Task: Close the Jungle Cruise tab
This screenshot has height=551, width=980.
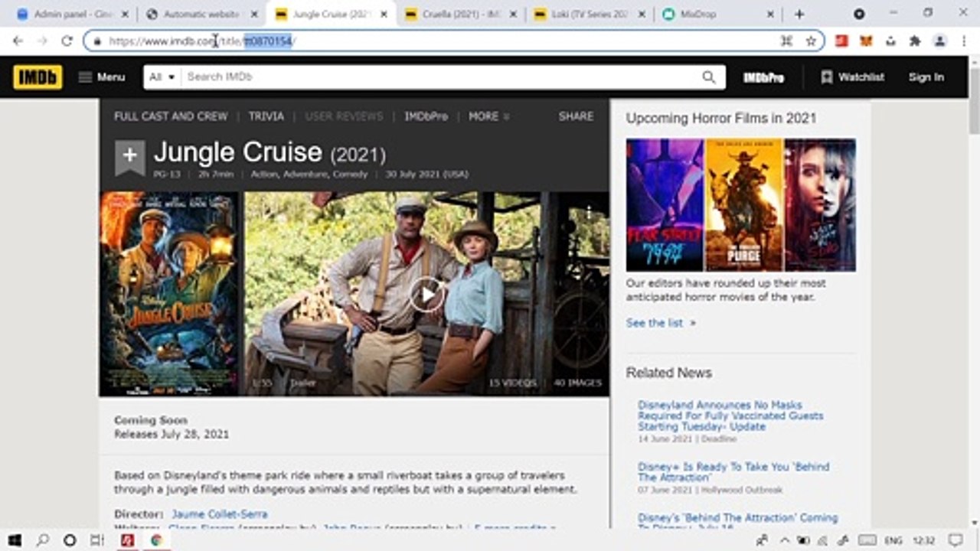Action: pos(384,14)
